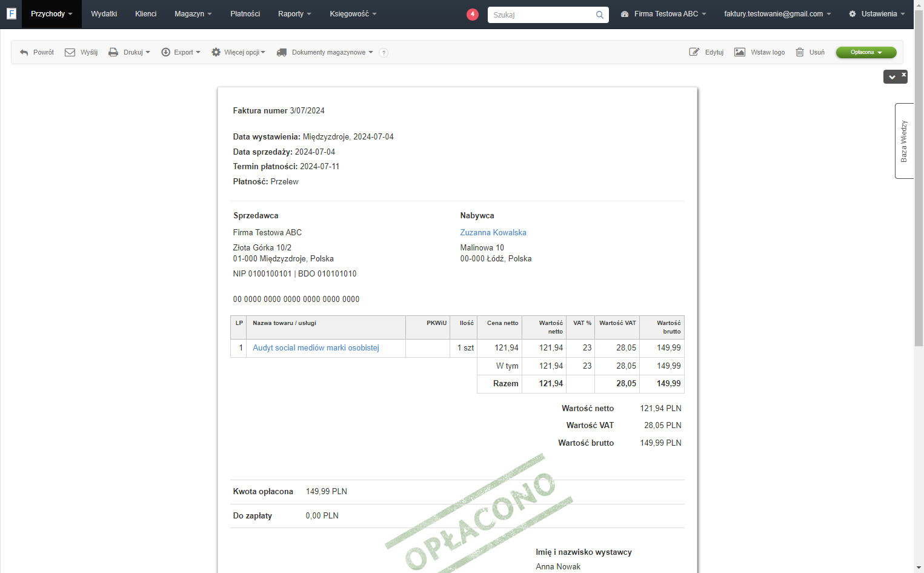
Task: Click the Firma Testowa ABC dashboard icon
Action: pos(625,13)
